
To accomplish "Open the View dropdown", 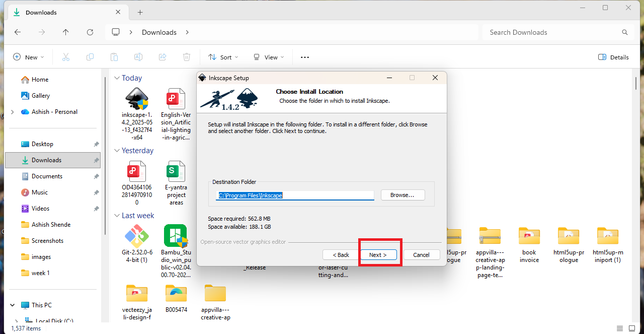I will pos(269,57).
